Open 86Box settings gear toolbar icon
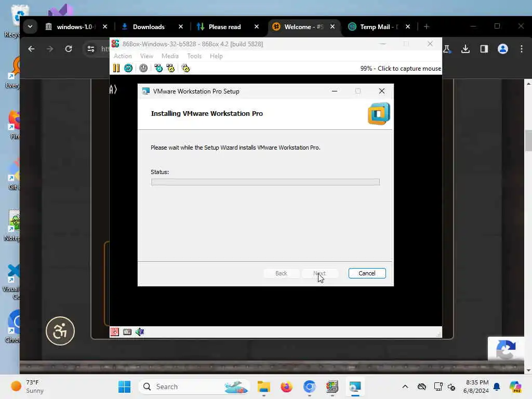 (x=185, y=68)
